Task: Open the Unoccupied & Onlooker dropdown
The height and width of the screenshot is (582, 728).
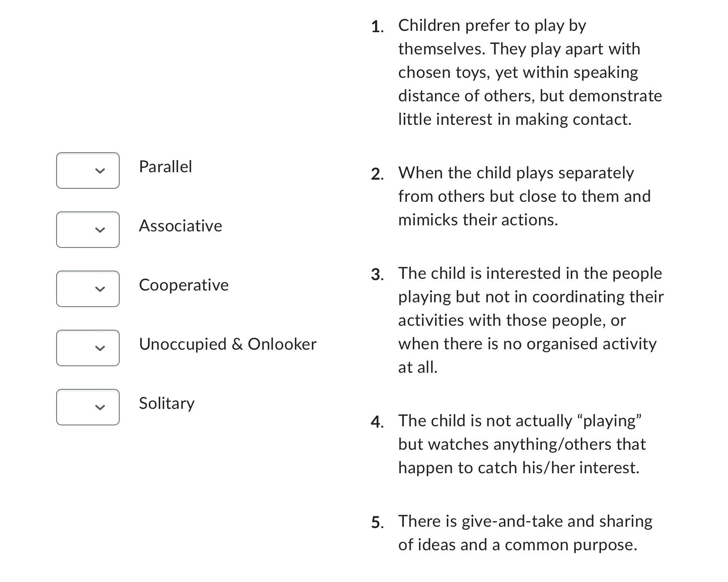Action: point(87,348)
